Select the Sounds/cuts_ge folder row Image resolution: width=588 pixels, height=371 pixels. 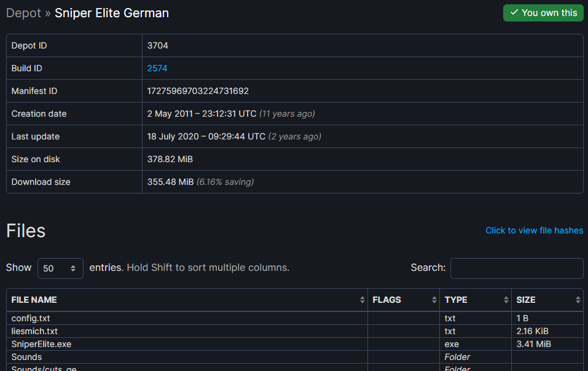(295, 368)
